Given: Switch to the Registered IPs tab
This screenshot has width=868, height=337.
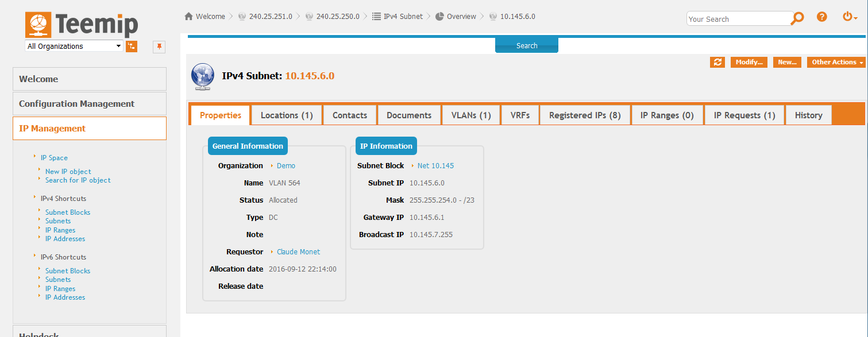Looking at the screenshot, I should [x=585, y=115].
